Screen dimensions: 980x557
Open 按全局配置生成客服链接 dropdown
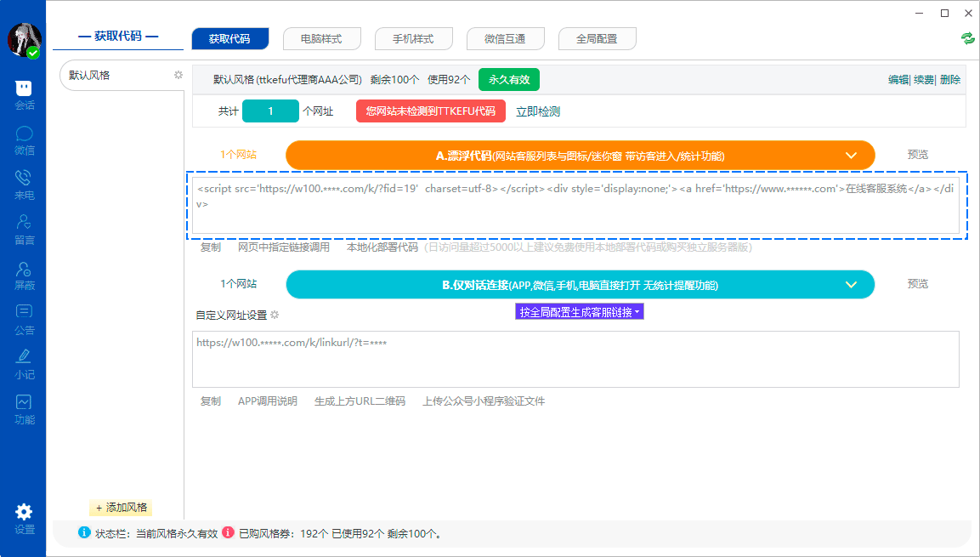click(580, 312)
